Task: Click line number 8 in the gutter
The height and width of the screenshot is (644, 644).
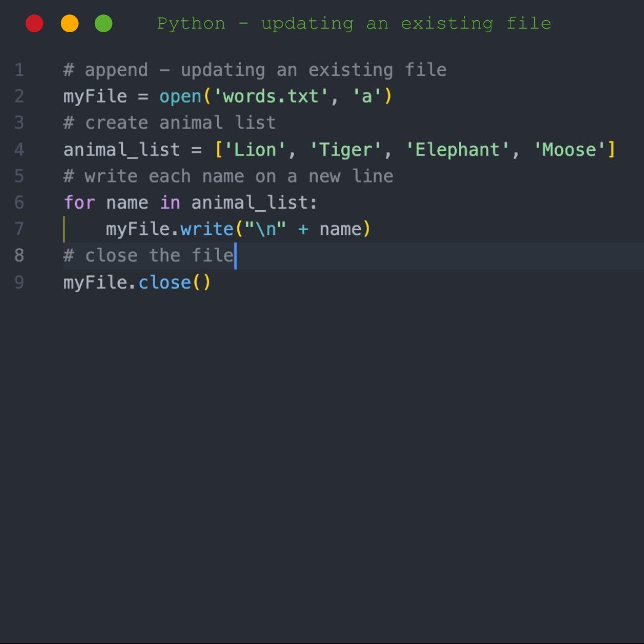Action: click(x=19, y=255)
